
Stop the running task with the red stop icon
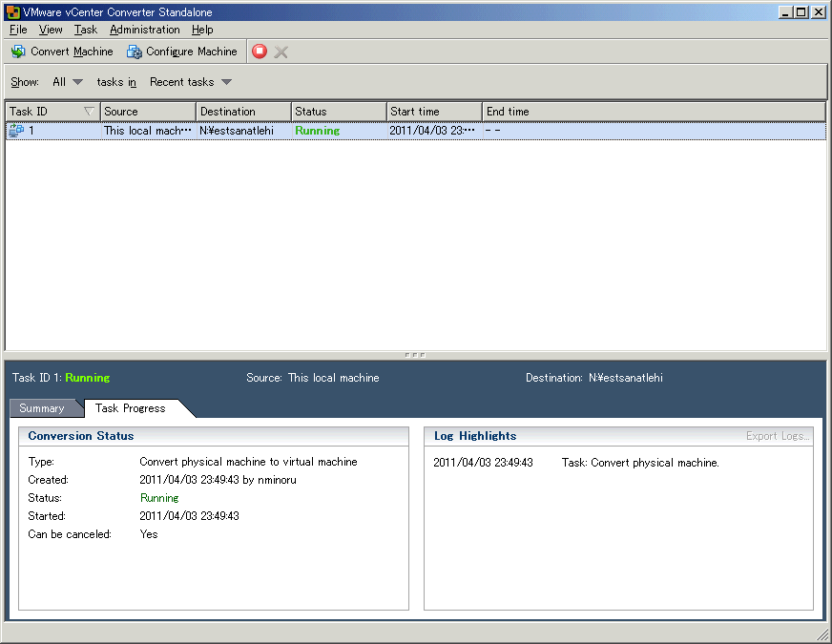(x=260, y=51)
